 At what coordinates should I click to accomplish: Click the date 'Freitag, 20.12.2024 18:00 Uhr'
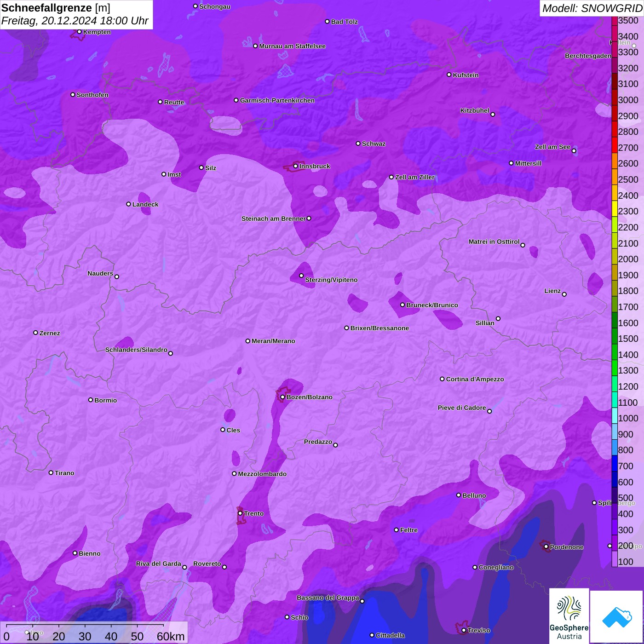pyautogui.click(x=75, y=21)
